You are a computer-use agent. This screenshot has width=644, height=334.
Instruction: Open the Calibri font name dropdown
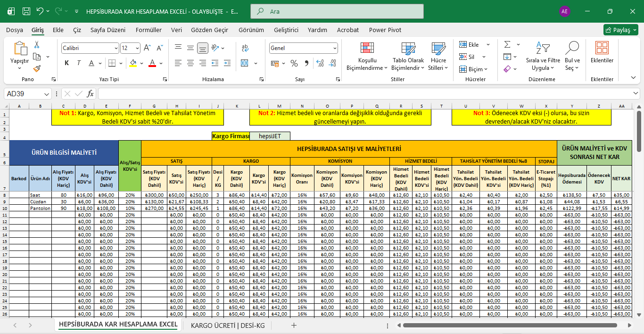(x=116, y=48)
